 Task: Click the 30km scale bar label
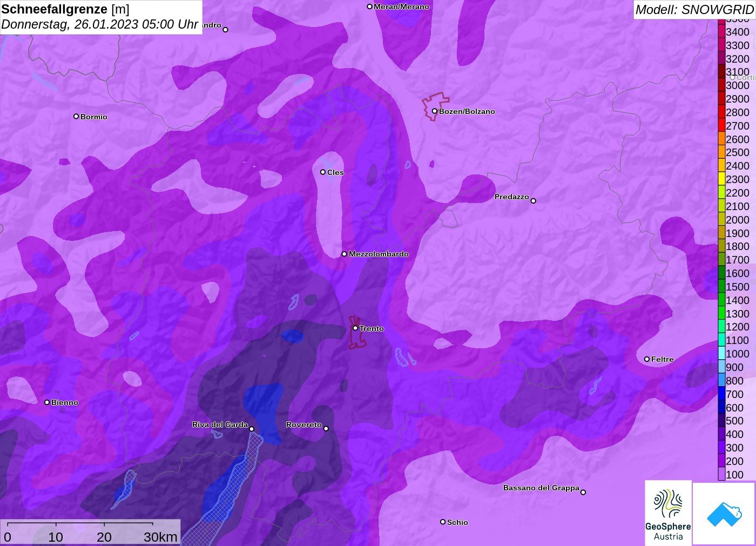[x=160, y=537]
